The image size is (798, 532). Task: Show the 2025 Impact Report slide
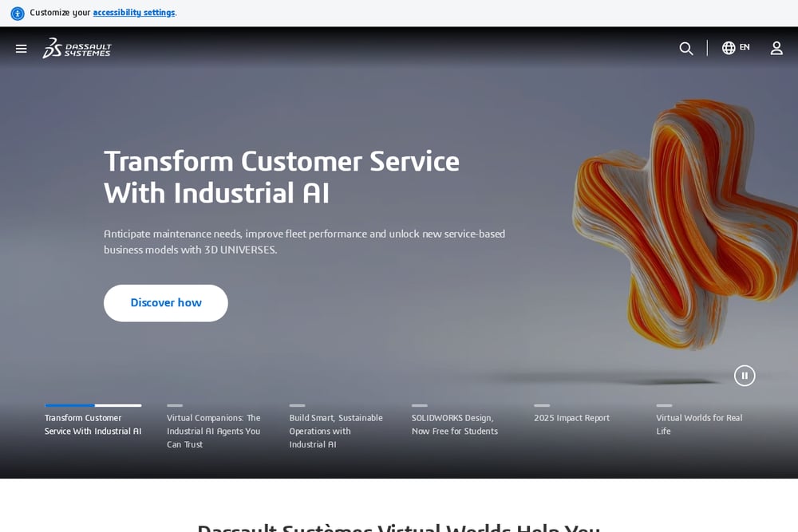coord(571,418)
